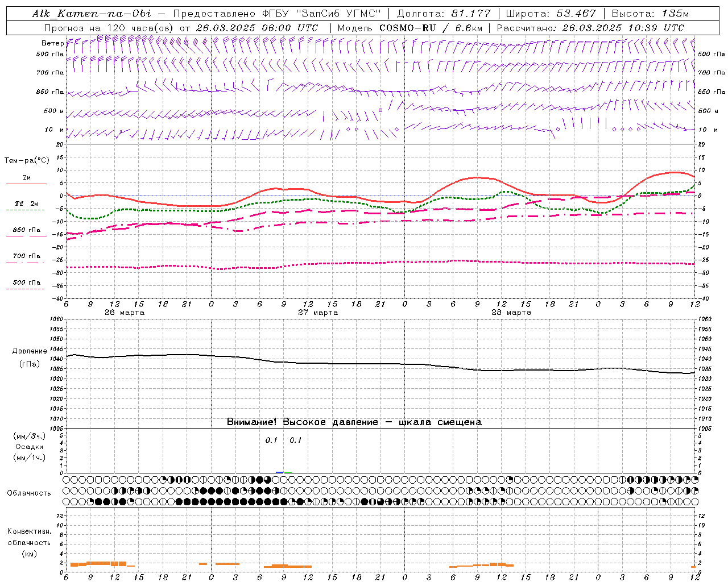Click the Высота: 135м field
Screen dimensions: 728x582
pos(650,14)
